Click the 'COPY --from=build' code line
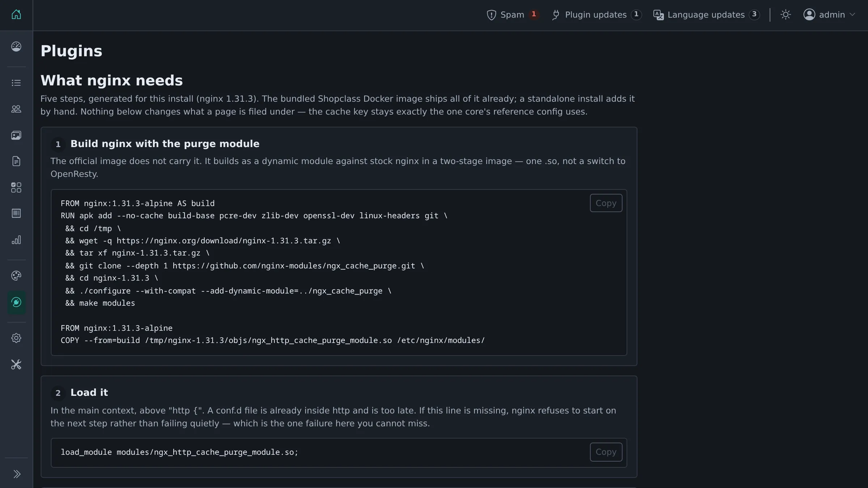This screenshot has width=868, height=488. 273,341
